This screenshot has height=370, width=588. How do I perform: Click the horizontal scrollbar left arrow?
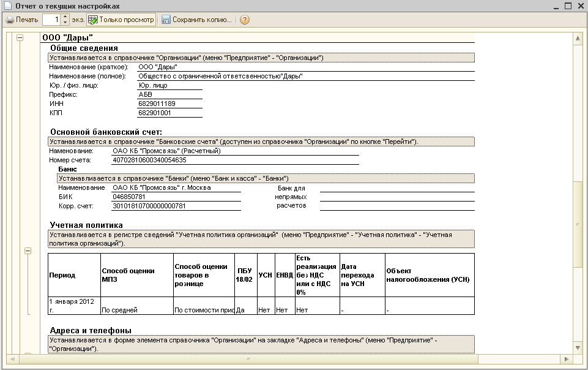click(x=12, y=359)
